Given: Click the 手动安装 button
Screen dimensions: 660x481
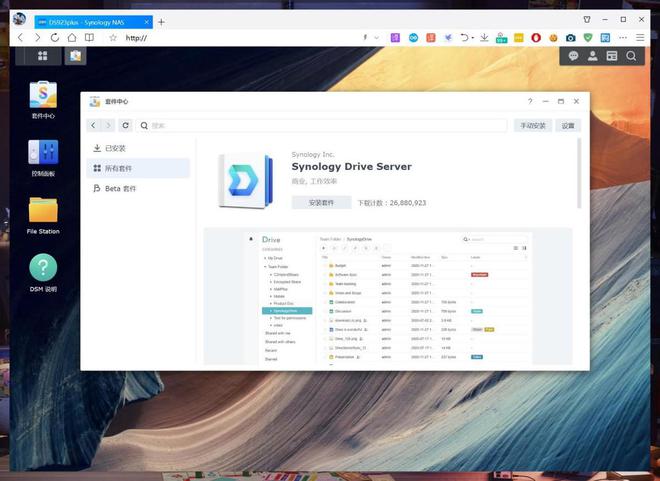Looking at the screenshot, I should (533, 125).
